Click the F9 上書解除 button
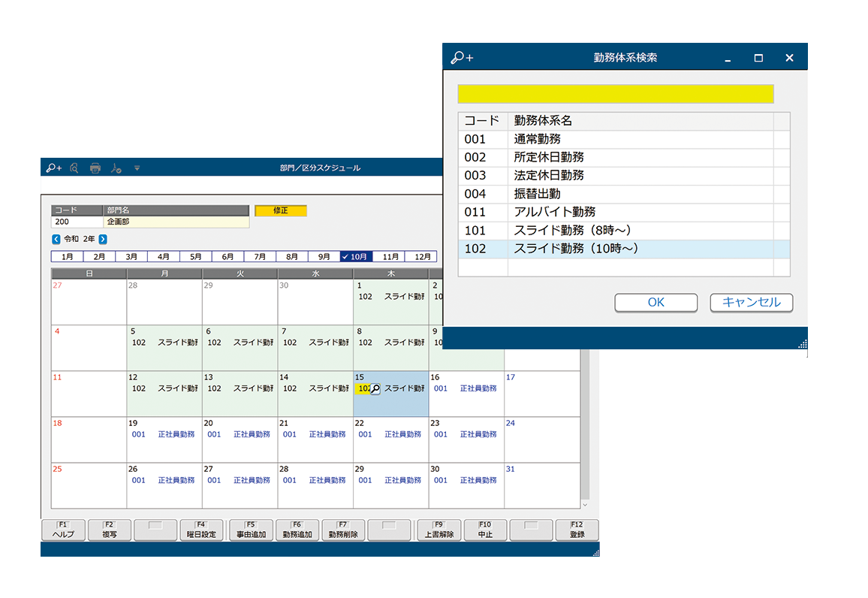The height and width of the screenshot is (598, 868). point(439,530)
